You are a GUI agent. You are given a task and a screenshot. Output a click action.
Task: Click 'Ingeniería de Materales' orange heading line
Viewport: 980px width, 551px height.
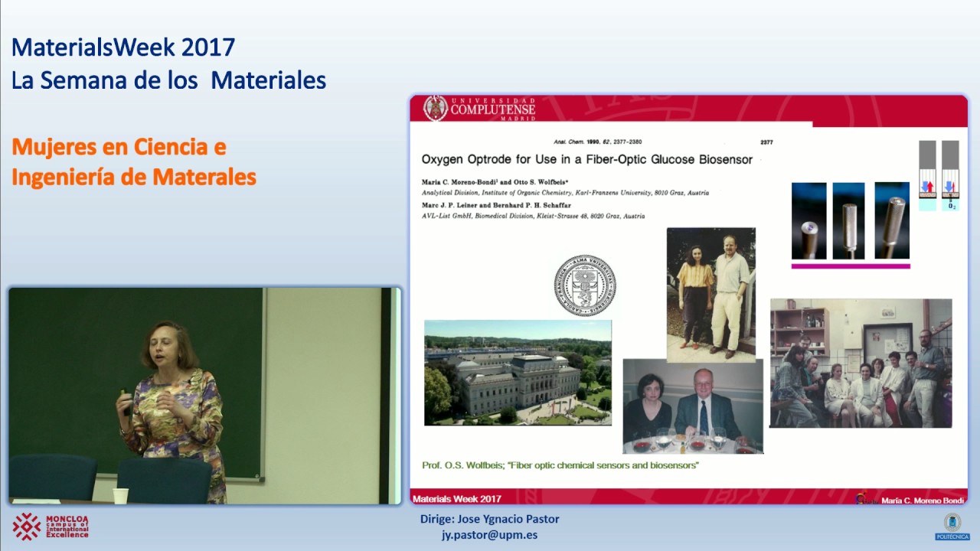(133, 177)
